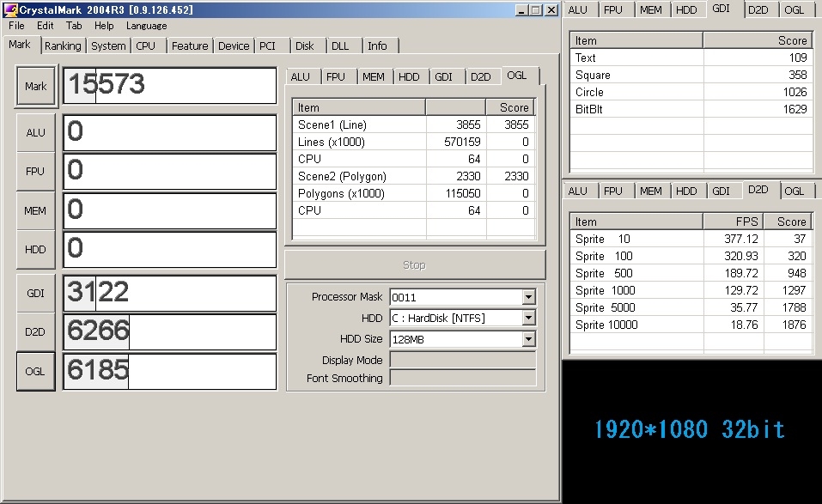
Task: Run the ALU benchmark button
Action: (x=36, y=133)
